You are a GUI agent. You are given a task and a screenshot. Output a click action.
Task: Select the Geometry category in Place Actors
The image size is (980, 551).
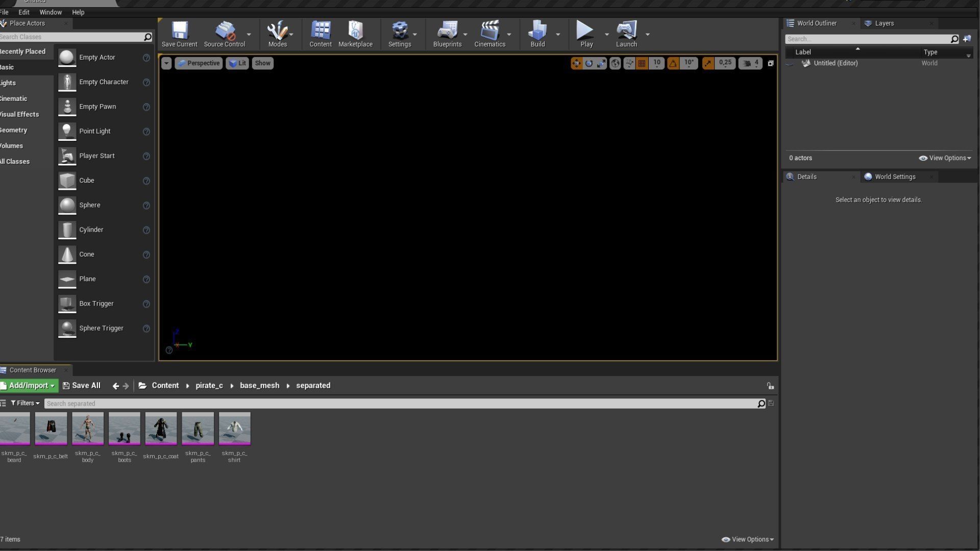14,130
